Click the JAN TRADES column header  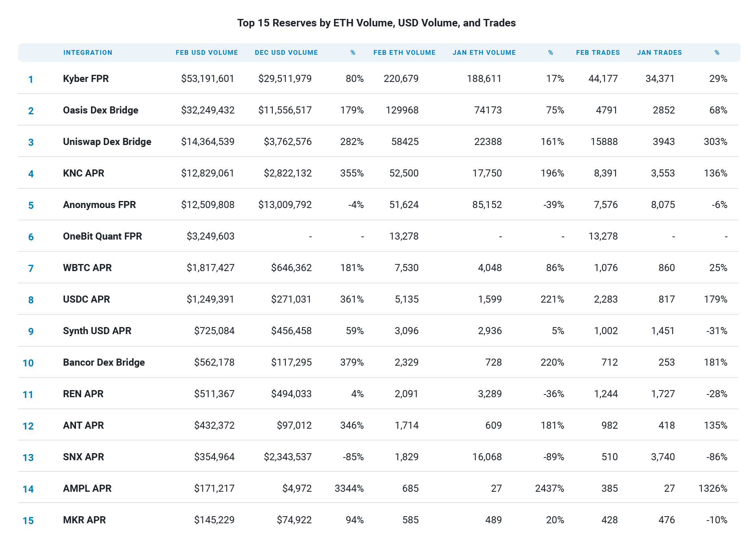(660, 52)
